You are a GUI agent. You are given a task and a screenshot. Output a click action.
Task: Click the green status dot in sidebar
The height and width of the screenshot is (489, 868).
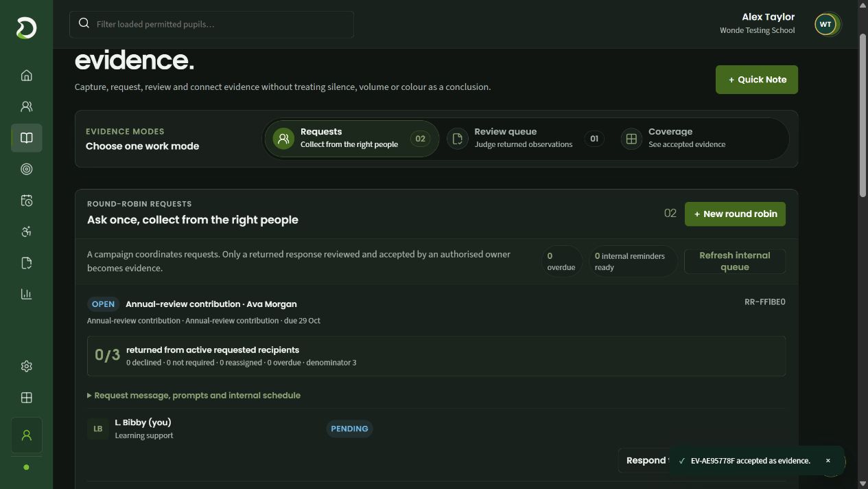pos(27,467)
